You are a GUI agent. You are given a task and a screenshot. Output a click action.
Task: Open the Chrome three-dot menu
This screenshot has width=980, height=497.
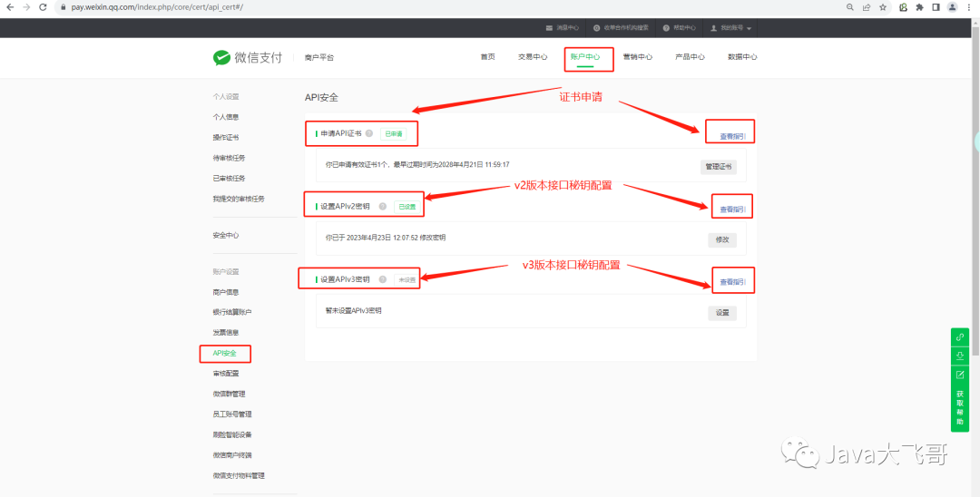pos(969,7)
